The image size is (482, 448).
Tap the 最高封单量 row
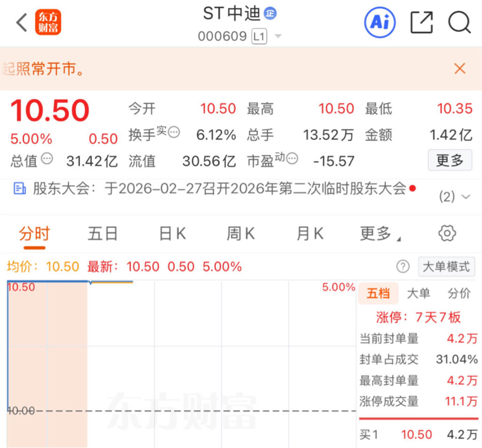point(418,380)
